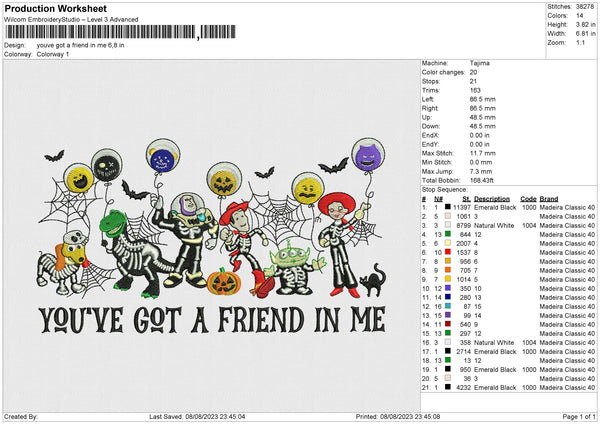The width and height of the screenshot is (600, 424).
Task: Click 'YOU'VE GOT A FRIEND IN ME' lettering
Action: click(212, 320)
